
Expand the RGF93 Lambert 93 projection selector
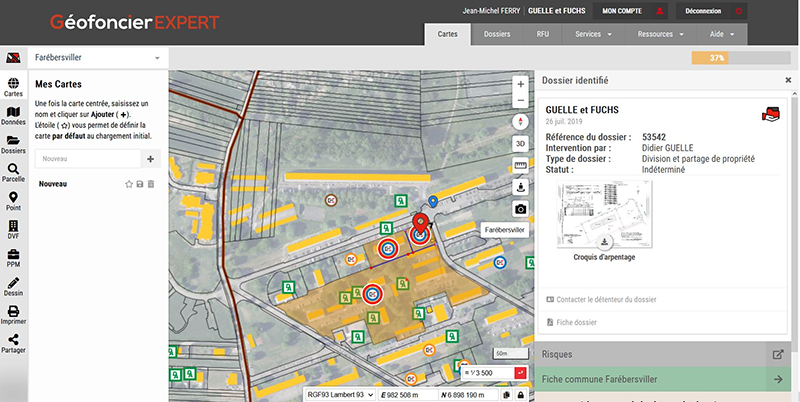coord(340,395)
